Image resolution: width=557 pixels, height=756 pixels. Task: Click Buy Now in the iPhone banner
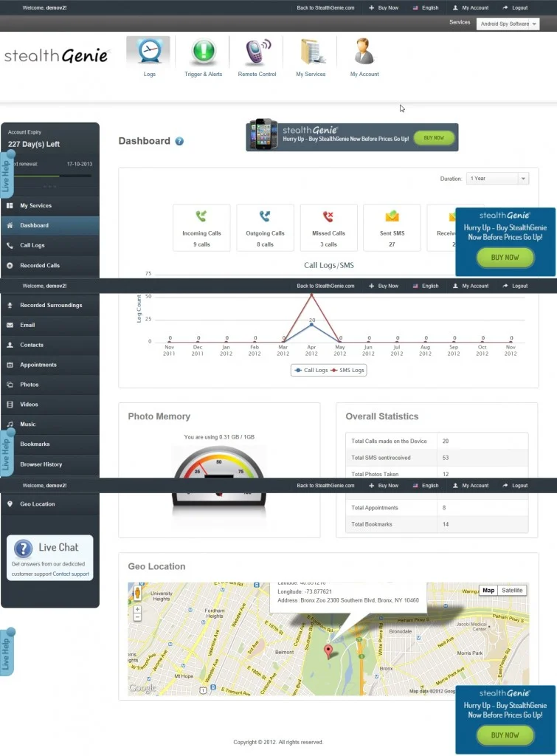[434, 138]
